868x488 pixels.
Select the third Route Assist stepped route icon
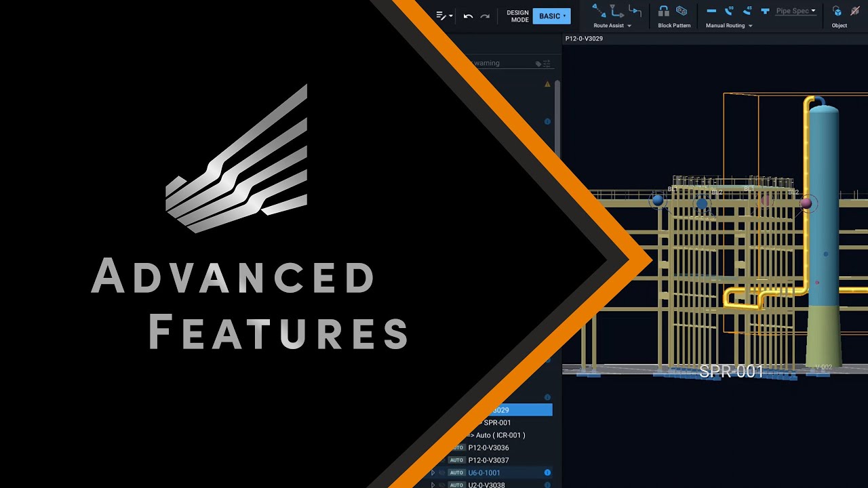click(x=635, y=10)
